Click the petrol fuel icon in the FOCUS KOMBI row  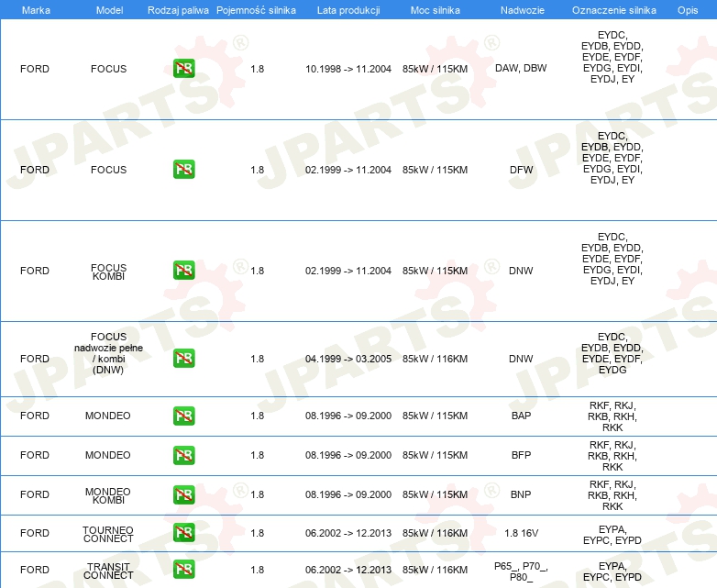[x=183, y=271]
